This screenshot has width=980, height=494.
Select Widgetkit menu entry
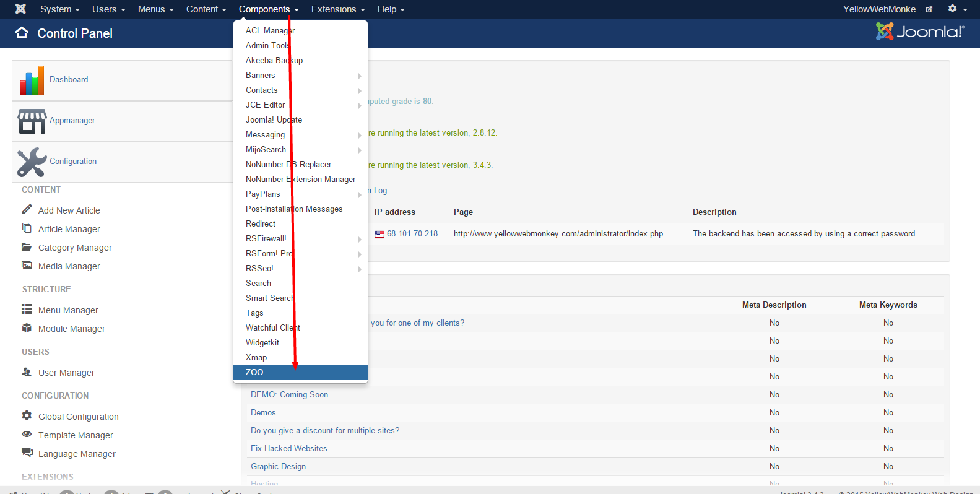point(300,342)
